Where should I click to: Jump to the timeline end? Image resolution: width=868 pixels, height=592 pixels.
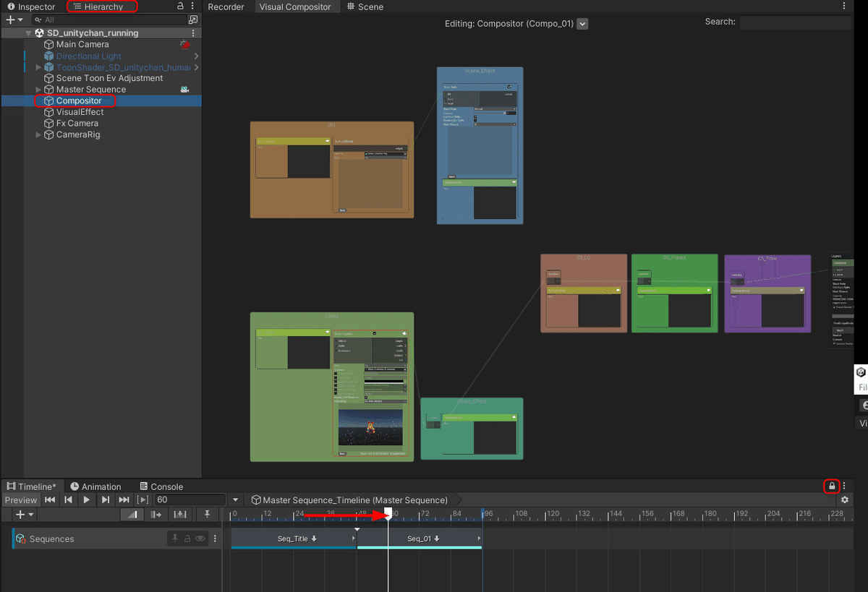pyautogui.click(x=124, y=499)
